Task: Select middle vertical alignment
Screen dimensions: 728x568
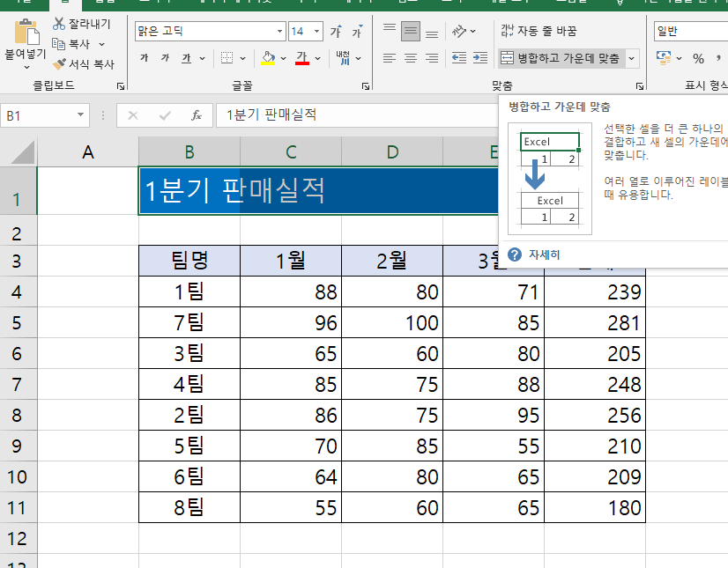Action: click(411, 31)
